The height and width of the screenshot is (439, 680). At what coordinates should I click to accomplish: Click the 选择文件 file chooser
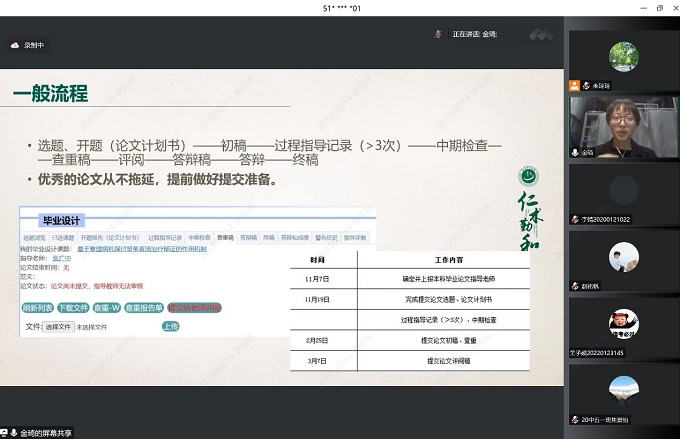coord(57,326)
